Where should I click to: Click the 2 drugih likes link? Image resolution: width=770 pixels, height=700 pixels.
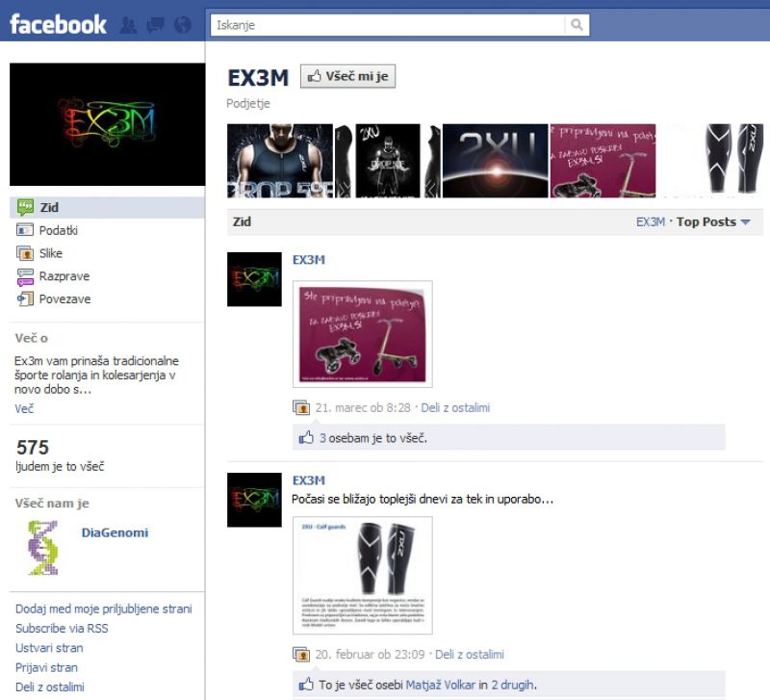tap(513, 685)
